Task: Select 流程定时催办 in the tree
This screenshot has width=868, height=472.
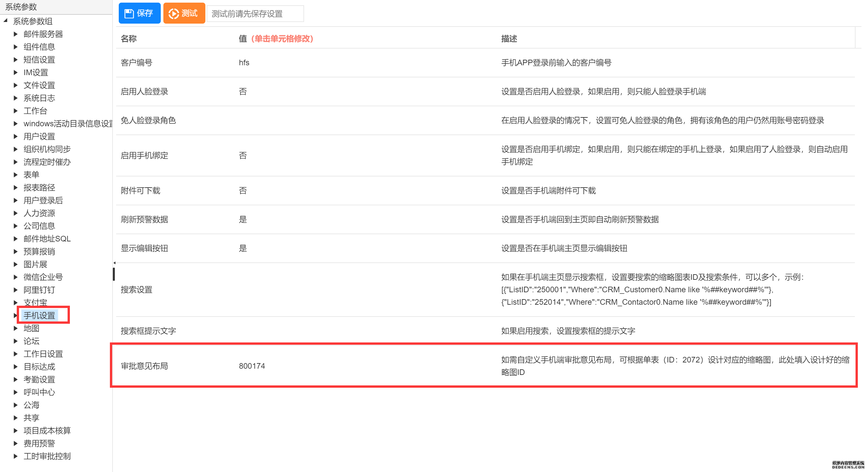Action: [47, 162]
